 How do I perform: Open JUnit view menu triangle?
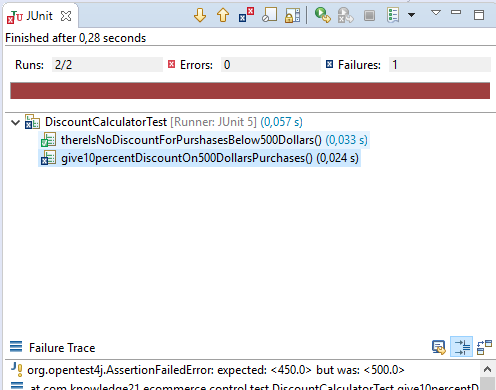tap(436, 13)
